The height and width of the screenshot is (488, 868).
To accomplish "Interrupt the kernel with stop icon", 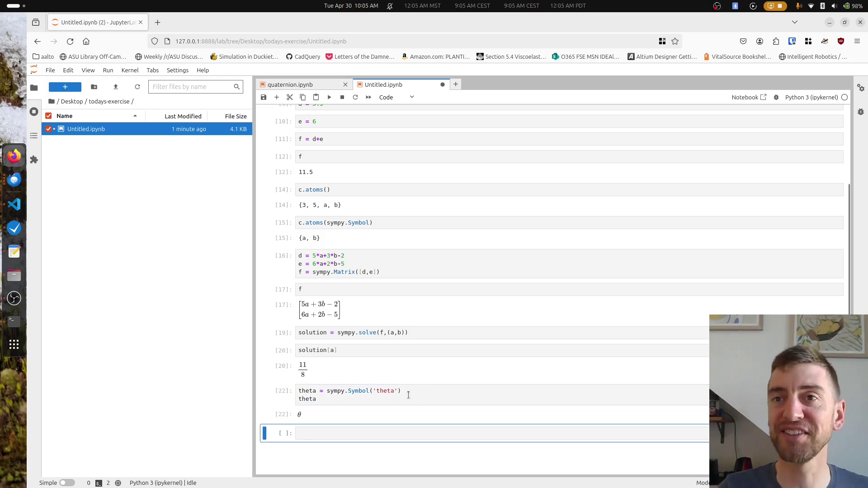I will coord(342,97).
